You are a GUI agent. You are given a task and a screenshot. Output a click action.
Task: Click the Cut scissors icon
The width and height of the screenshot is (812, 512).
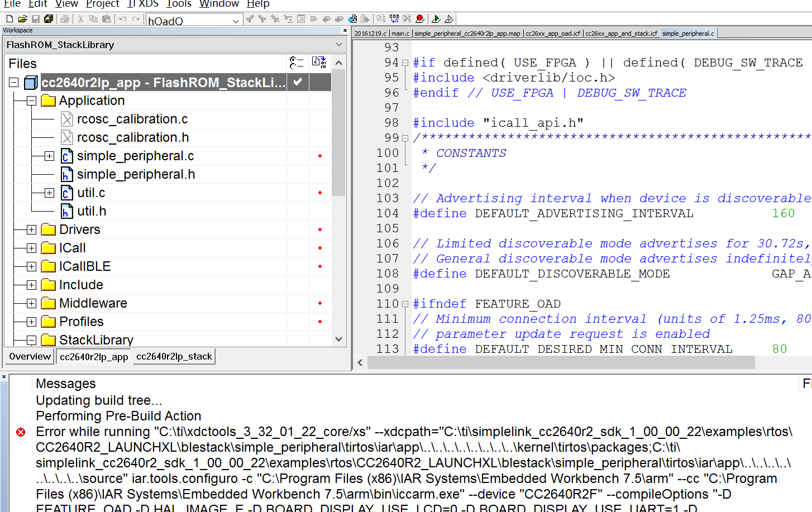[x=80, y=19]
